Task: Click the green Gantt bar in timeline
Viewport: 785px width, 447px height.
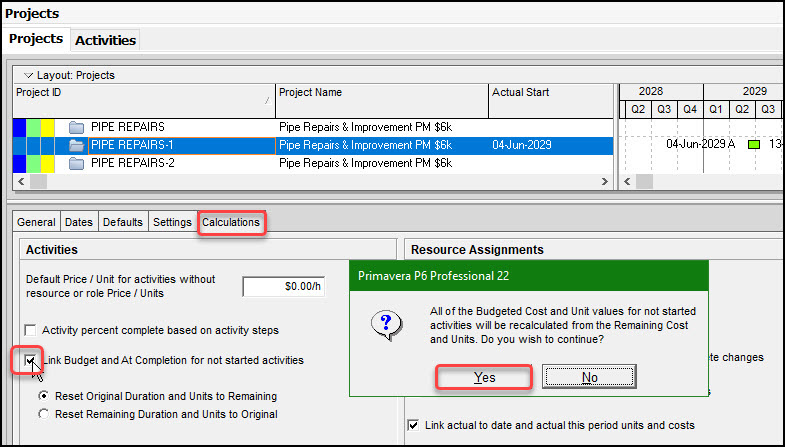Action: pyautogui.click(x=754, y=145)
